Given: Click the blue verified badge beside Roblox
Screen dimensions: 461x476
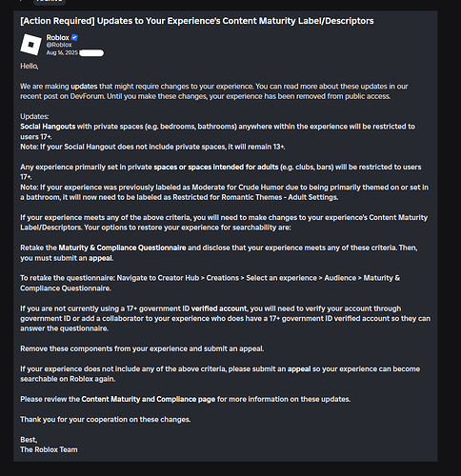Looking at the screenshot, I should click(74, 37).
